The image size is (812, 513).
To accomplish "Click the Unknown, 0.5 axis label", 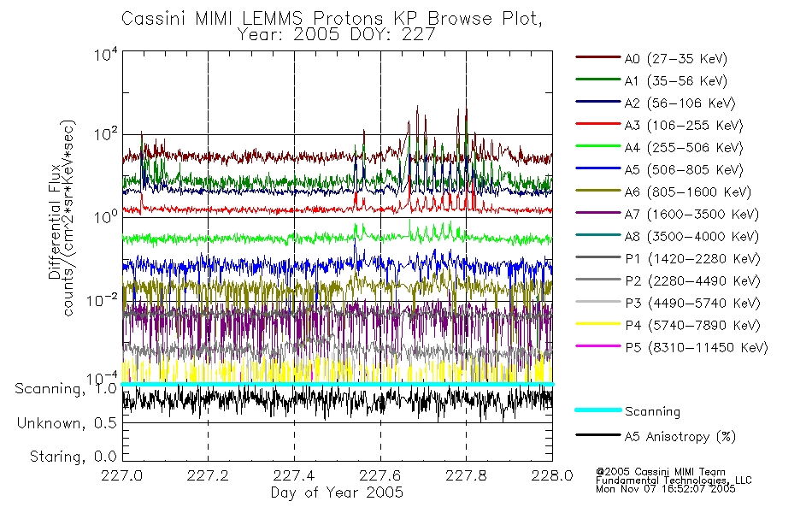I will pos(68,424).
